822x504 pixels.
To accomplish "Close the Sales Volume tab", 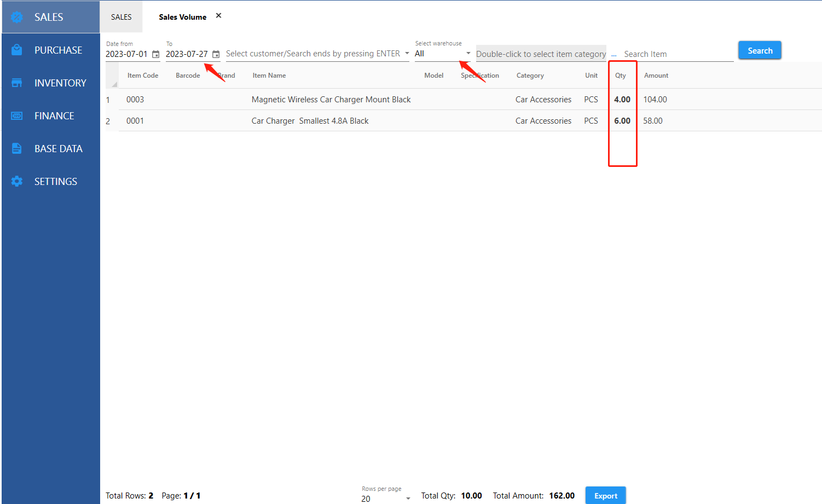I will 218,16.
